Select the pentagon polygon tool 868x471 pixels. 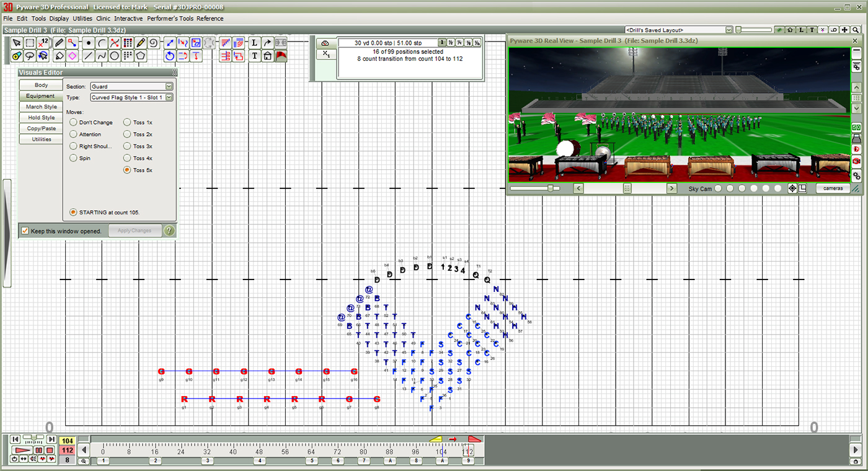(141, 56)
